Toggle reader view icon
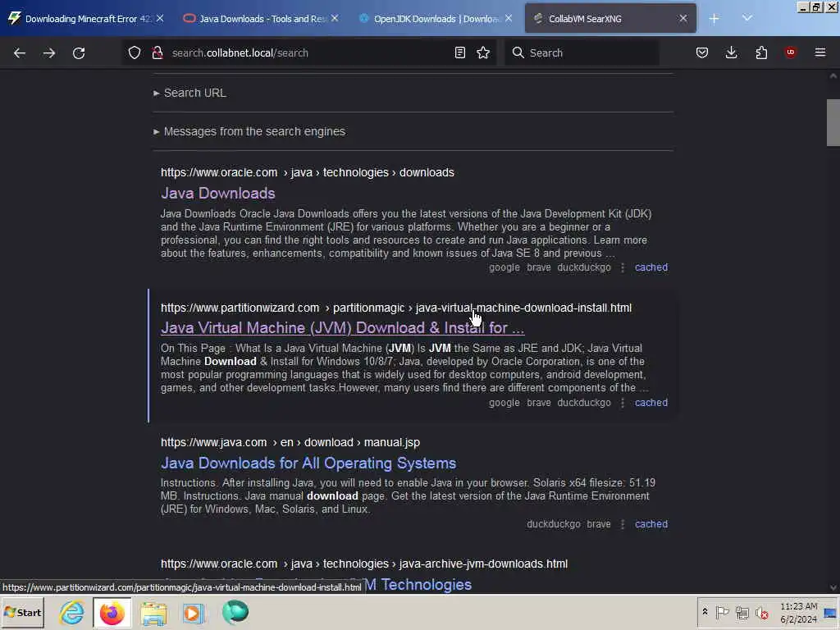 tap(459, 52)
